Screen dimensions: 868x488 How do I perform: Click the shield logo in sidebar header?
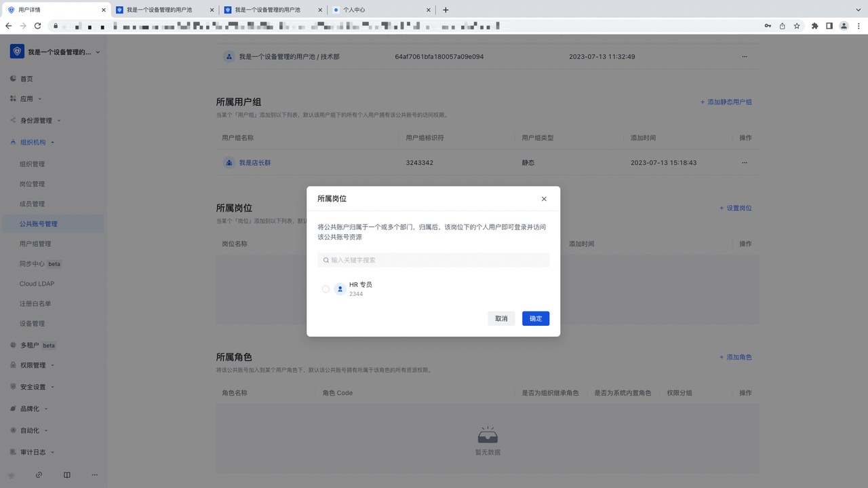tap(17, 52)
